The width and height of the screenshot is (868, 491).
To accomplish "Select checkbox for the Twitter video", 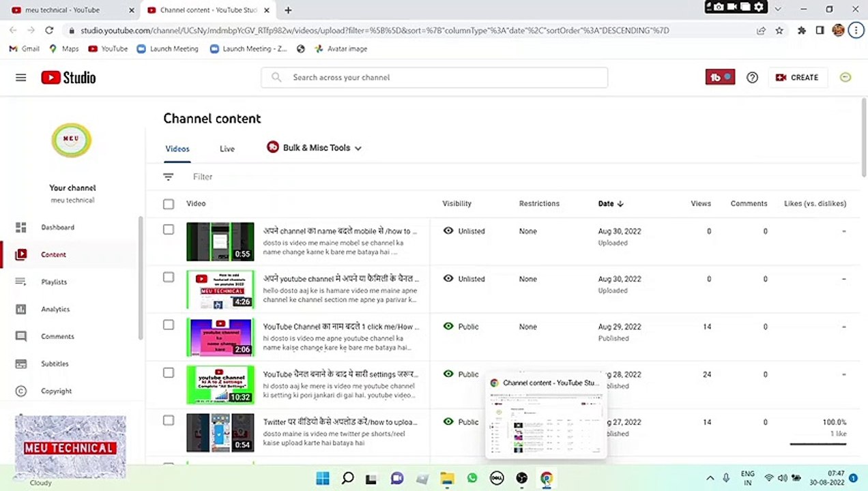I will pyautogui.click(x=169, y=420).
